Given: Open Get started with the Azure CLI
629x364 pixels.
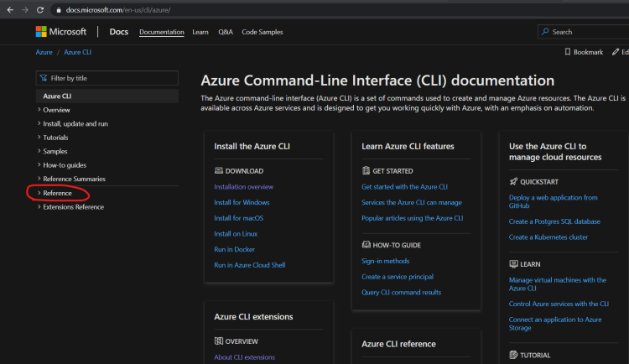Looking at the screenshot, I should pos(404,187).
